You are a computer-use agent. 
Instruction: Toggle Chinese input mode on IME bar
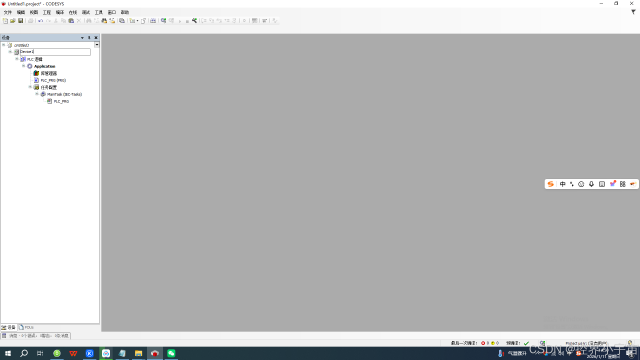click(562, 184)
